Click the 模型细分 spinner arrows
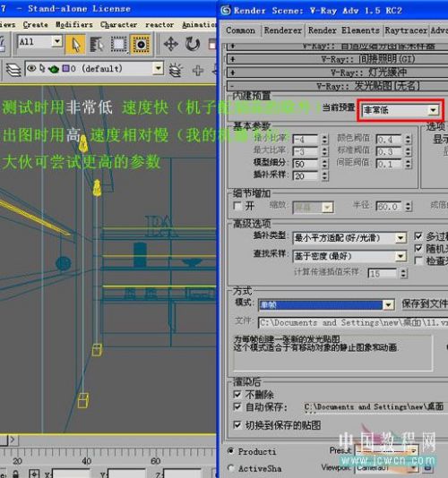 tap(324, 164)
